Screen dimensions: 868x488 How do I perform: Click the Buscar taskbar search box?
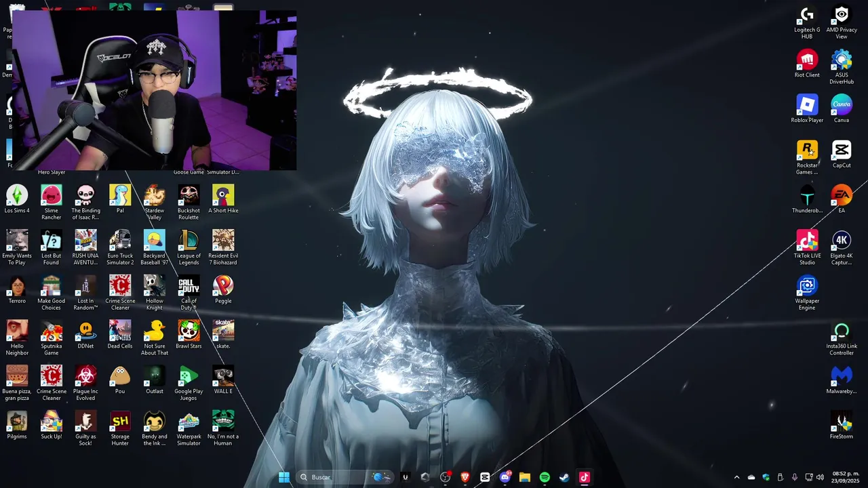[x=346, y=477]
